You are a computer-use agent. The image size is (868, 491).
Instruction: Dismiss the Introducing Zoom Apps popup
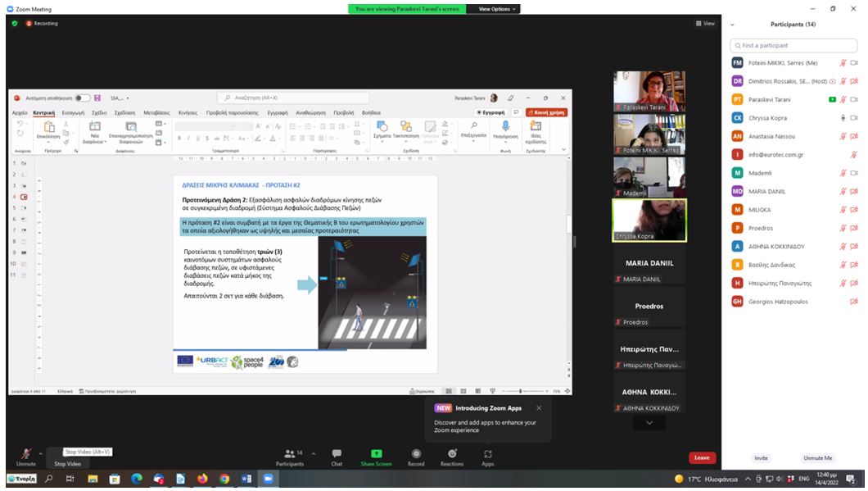(539, 408)
